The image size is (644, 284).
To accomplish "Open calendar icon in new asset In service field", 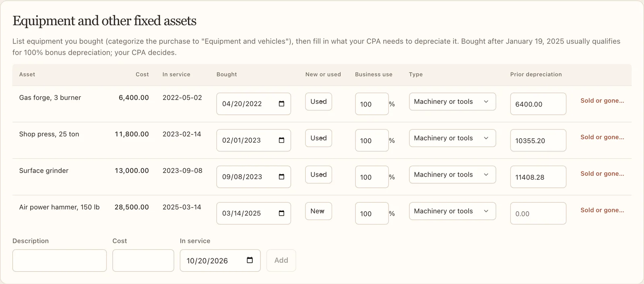I will click(250, 260).
